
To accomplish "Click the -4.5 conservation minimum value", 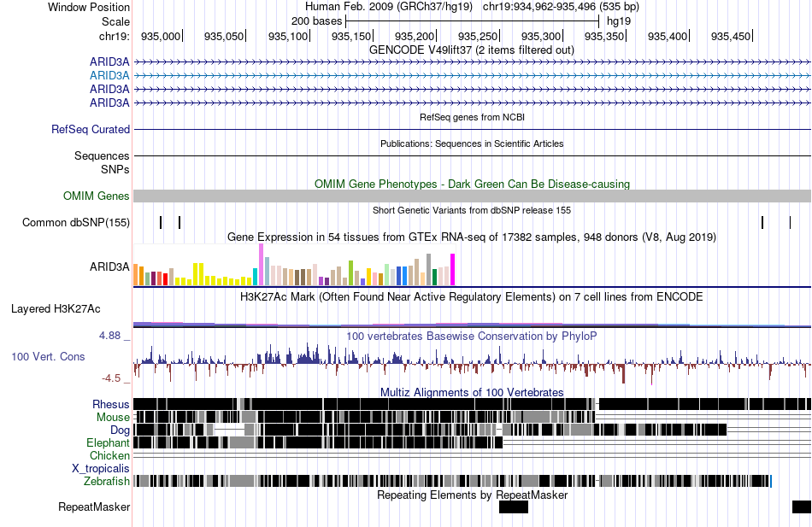I will point(111,378).
